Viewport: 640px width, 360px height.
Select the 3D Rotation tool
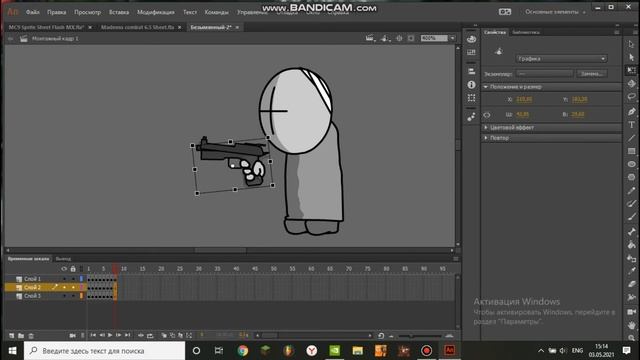click(x=631, y=84)
